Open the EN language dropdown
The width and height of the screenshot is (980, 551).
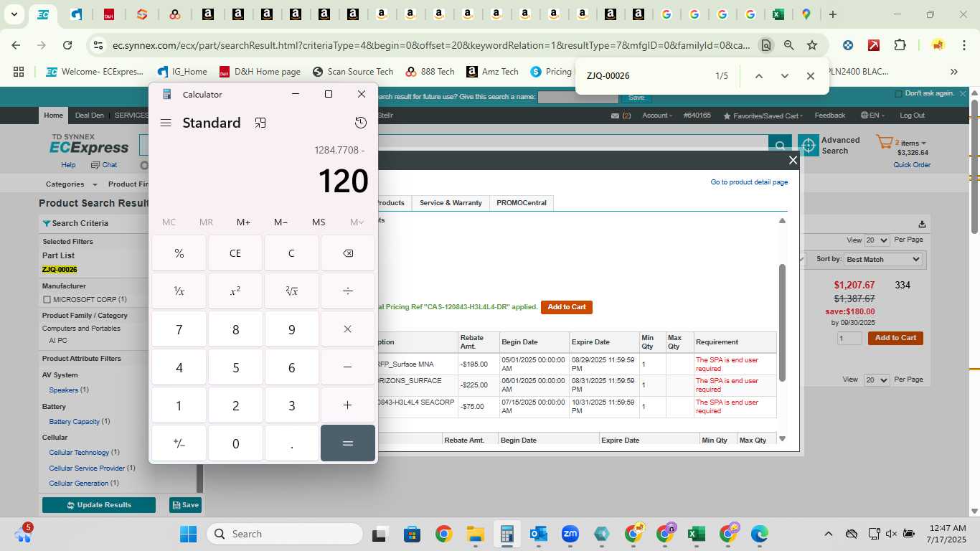tap(872, 116)
